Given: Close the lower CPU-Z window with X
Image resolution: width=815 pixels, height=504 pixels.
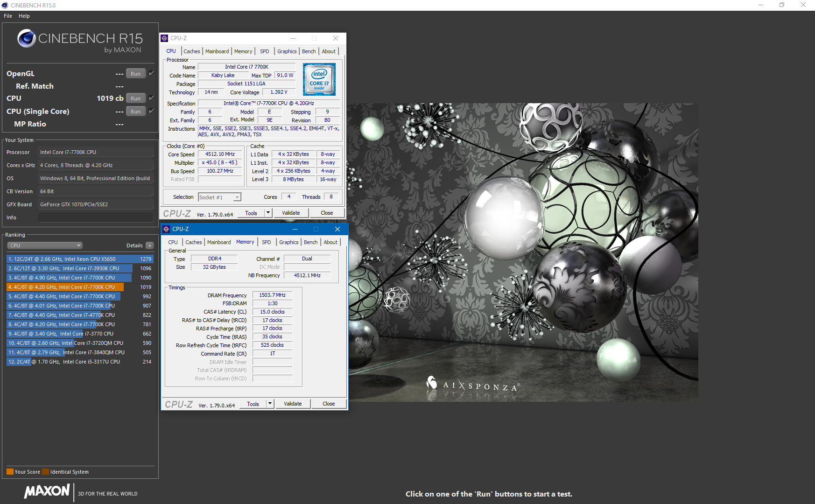Looking at the screenshot, I should [x=337, y=229].
